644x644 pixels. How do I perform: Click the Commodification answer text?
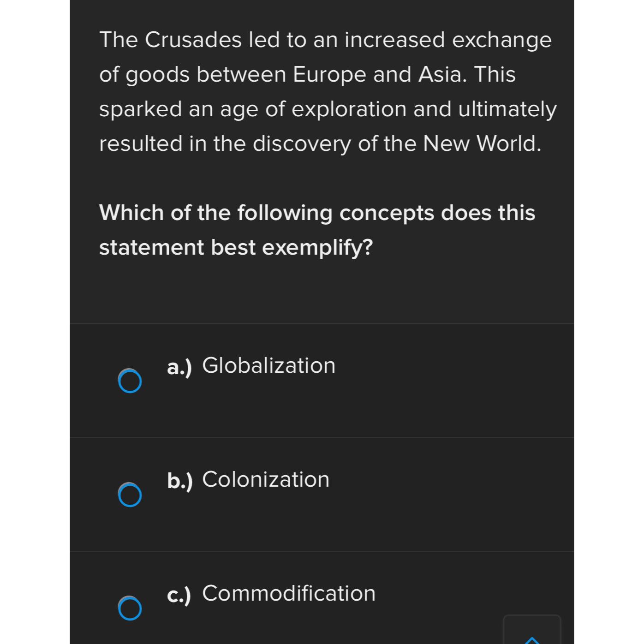click(x=288, y=594)
